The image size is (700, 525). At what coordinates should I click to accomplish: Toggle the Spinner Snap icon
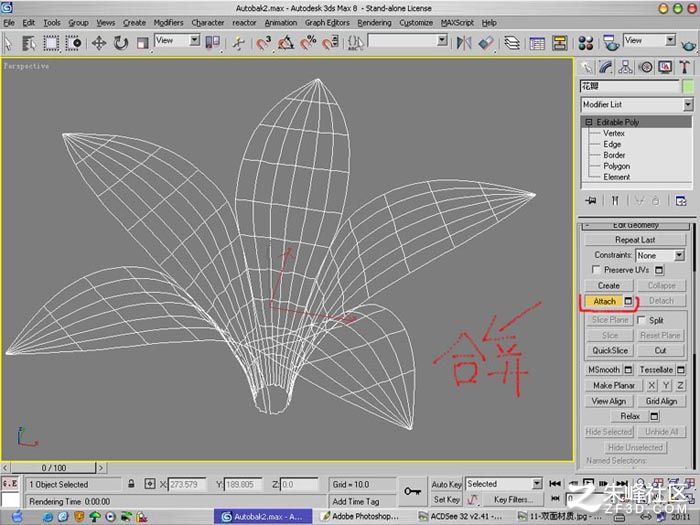pyautogui.click(x=330, y=43)
